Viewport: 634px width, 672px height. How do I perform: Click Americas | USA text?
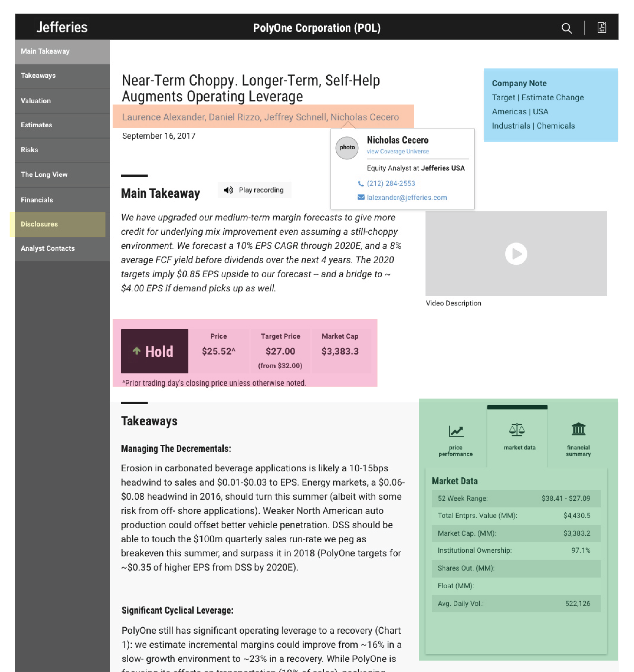[x=520, y=112]
